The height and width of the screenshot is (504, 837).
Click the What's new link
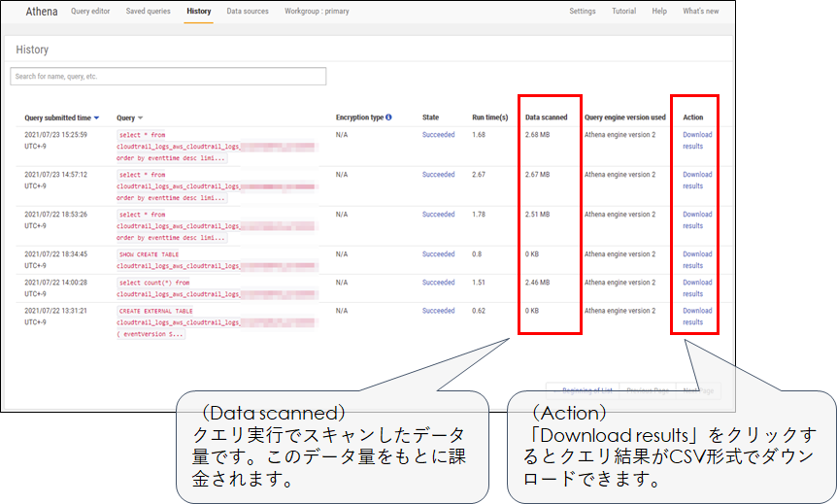pyautogui.click(x=700, y=12)
